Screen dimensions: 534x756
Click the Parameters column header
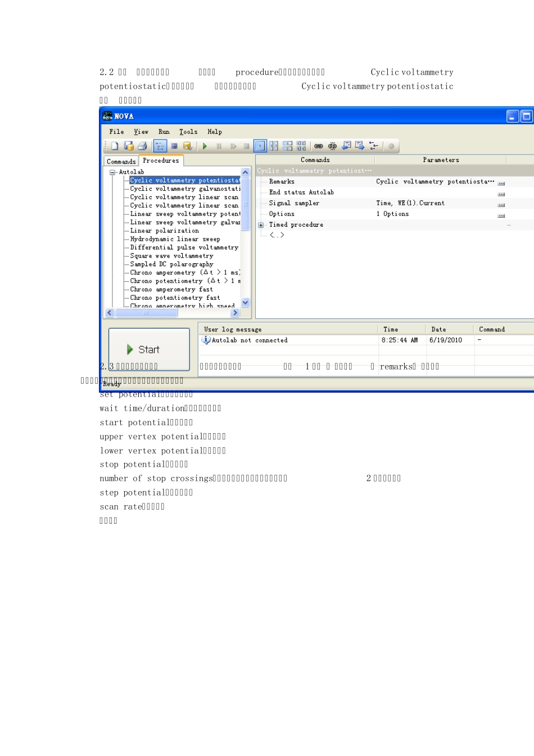(441, 160)
